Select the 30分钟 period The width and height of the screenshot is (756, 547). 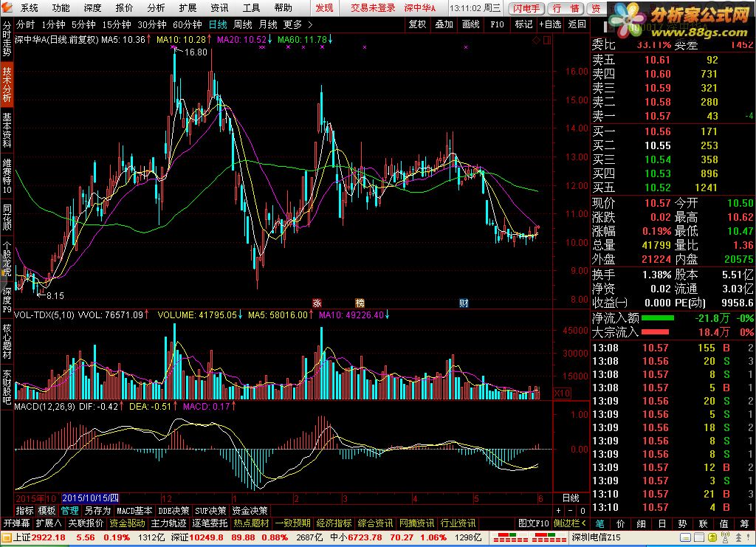[152, 24]
